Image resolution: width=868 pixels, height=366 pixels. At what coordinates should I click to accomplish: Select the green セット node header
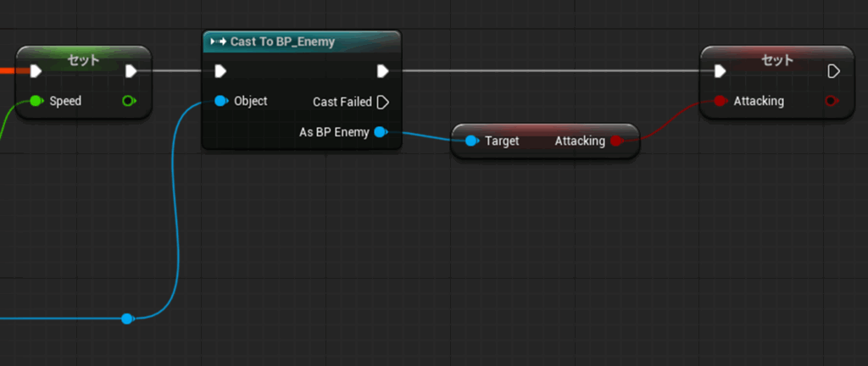coord(83,59)
